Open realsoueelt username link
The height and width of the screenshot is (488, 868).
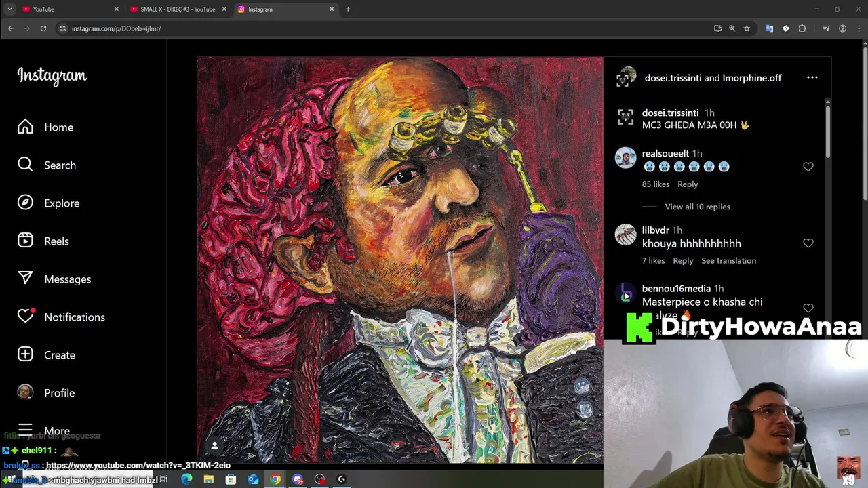(x=665, y=154)
